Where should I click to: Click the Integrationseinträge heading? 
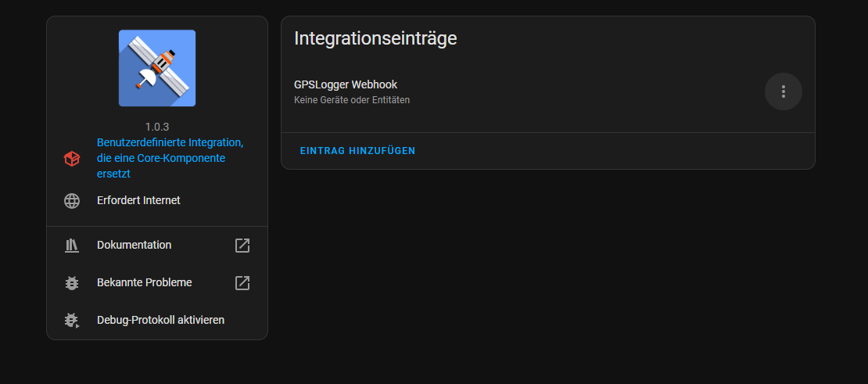click(375, 38)
